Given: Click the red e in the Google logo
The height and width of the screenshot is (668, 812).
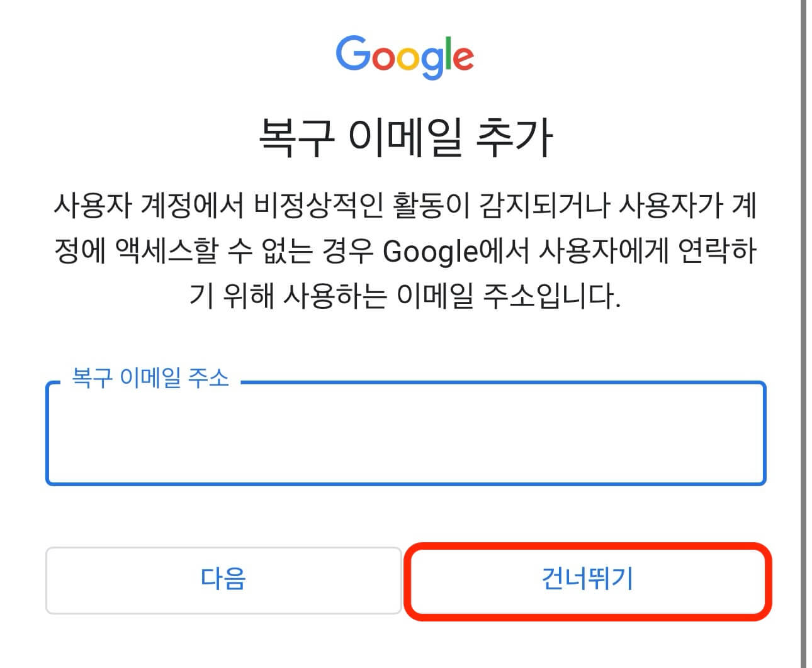Looking at the screenshot, I should click(465, 60).
